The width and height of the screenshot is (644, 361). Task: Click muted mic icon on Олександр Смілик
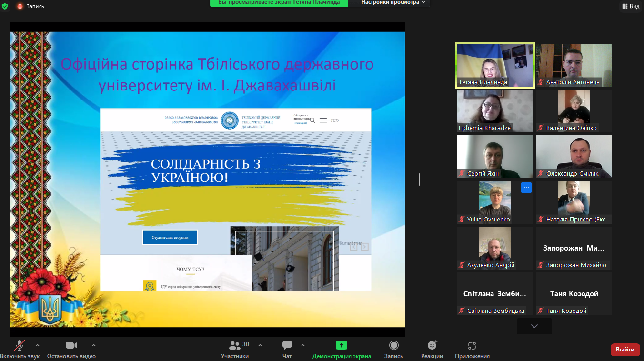click(x=541, y=174)
